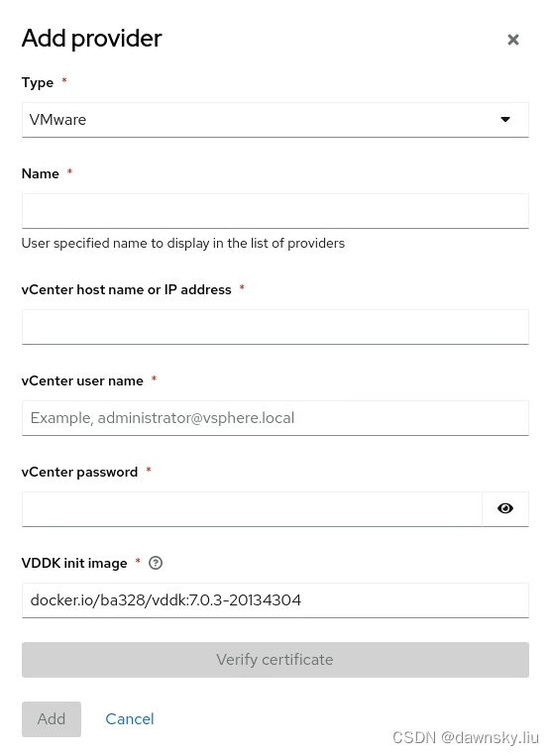Click the vCenter password label
The image size is (553, 756).
(x=79, y=472)
